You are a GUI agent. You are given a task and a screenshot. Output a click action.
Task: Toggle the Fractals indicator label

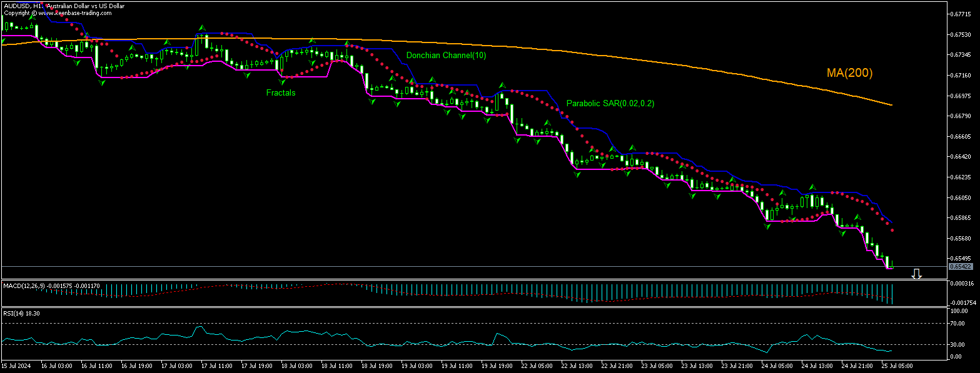281,92
